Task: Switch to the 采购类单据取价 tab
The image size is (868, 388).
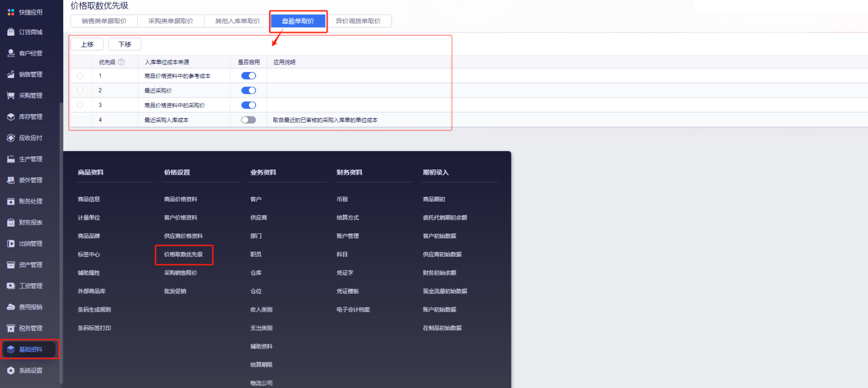Action: pos(171,21)
